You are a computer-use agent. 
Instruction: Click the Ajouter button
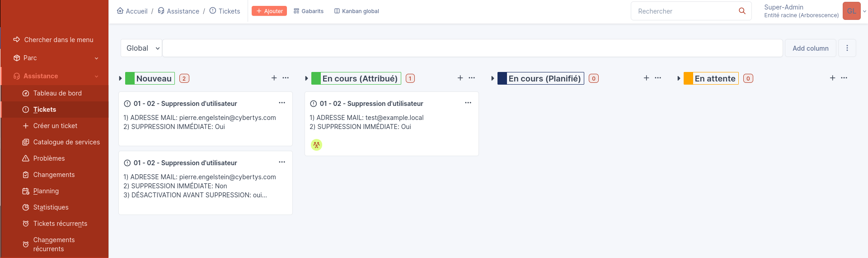click(269, 11)
